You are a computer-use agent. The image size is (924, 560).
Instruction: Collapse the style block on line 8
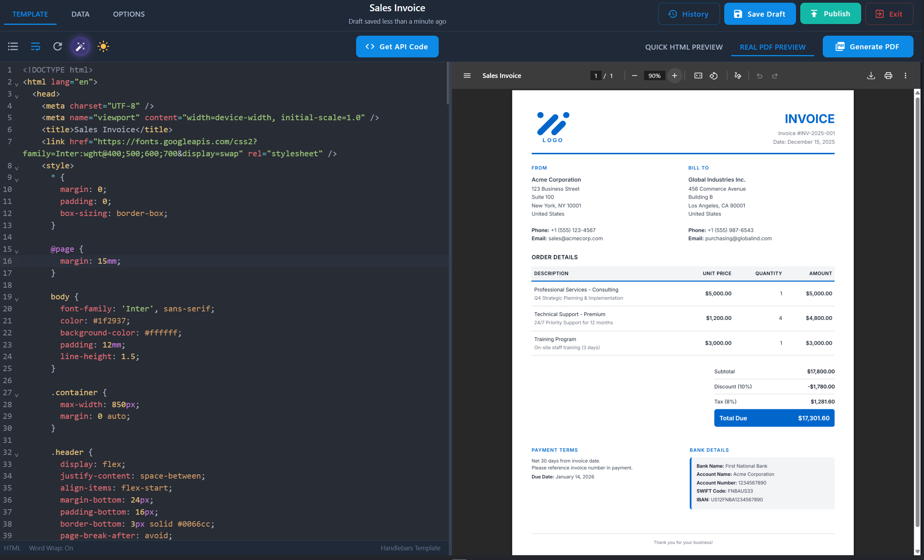[16, 168]
